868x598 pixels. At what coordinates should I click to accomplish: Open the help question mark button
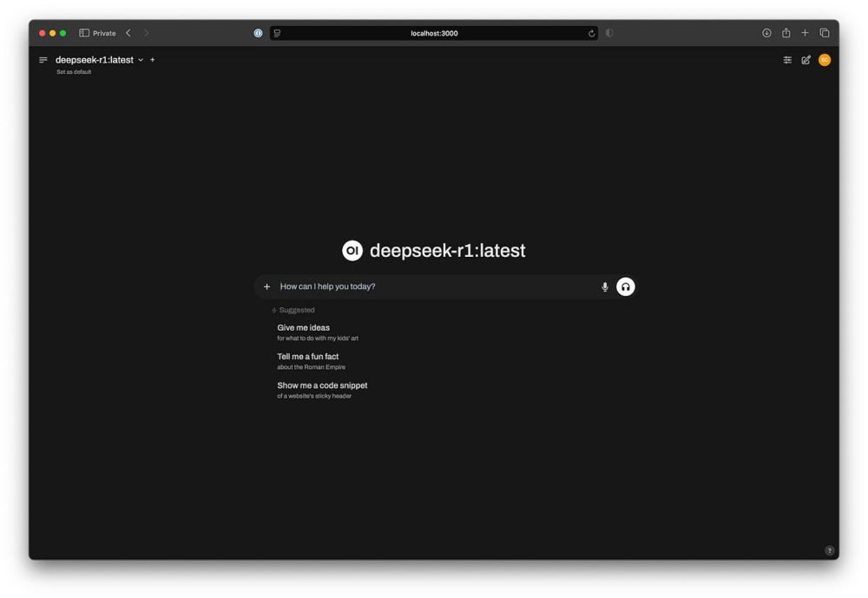[x=829, y=550]
